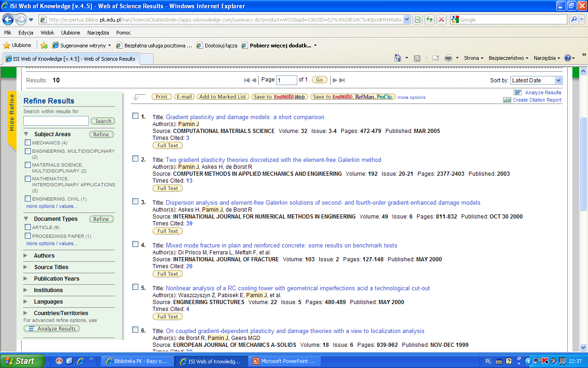588x368 pixels.
Task: Click Full Text button for result 2
Action: coord(168,188)
